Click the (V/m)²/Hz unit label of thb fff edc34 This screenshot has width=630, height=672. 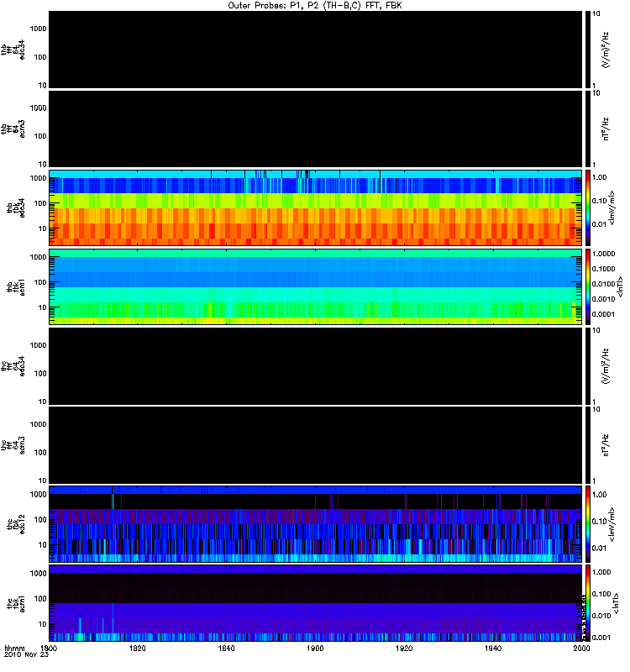click(606, 50)
